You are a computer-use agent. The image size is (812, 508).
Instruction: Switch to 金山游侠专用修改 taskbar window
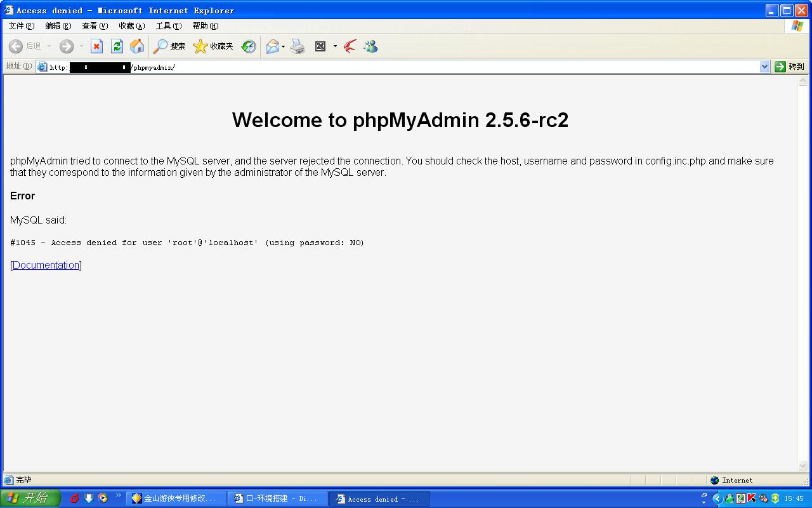pyautogui.click(x=176, y=499)
